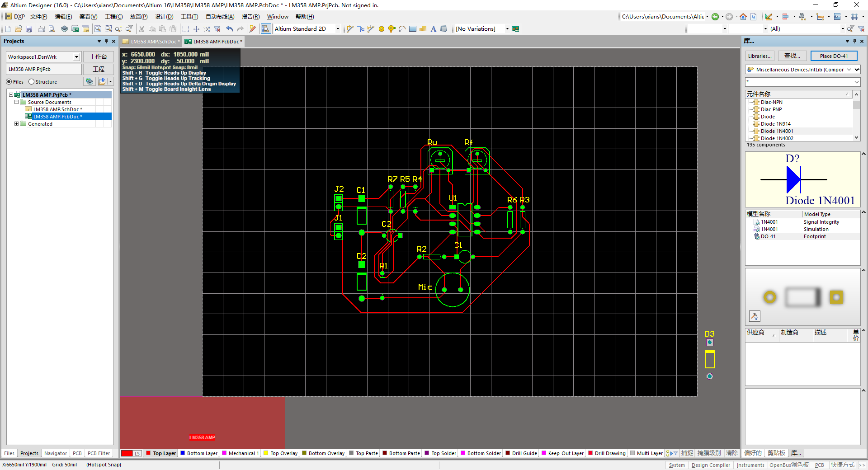The image size is (868, 470).
Task: Select the Place Arc tool
Action: [402, 28]
